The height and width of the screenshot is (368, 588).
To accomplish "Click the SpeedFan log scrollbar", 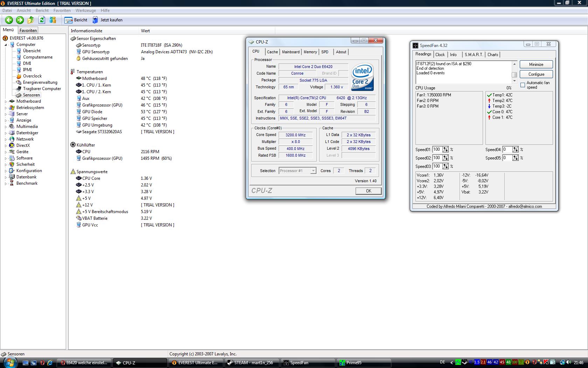I will point(514,72).
